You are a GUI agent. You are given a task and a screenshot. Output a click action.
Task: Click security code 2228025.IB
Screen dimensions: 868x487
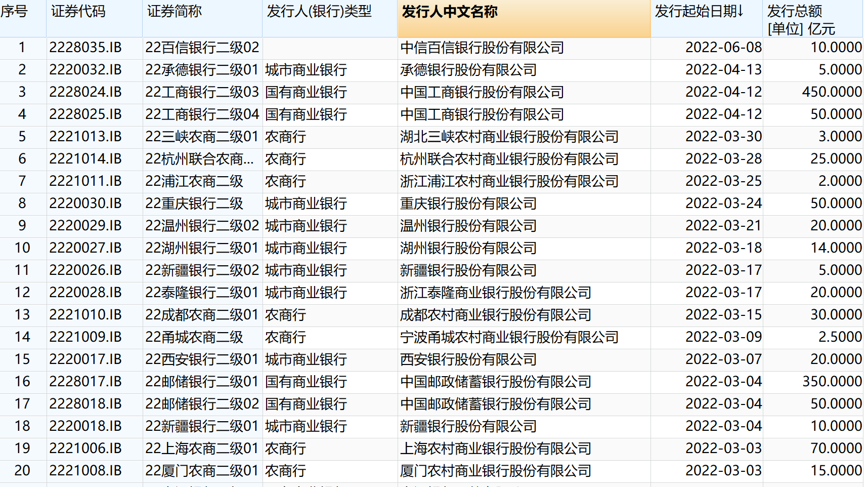click(x=85, y=114)
